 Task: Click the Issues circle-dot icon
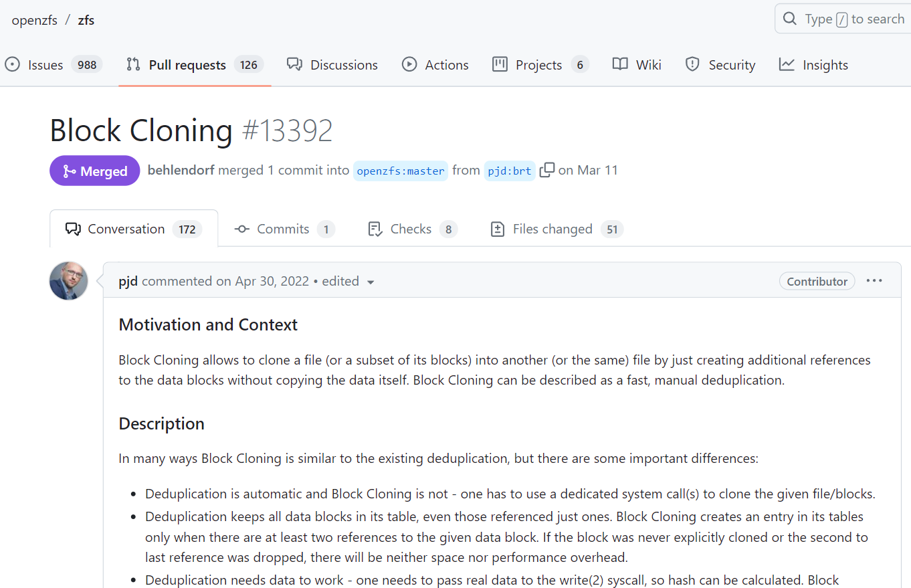coord(12,64)
